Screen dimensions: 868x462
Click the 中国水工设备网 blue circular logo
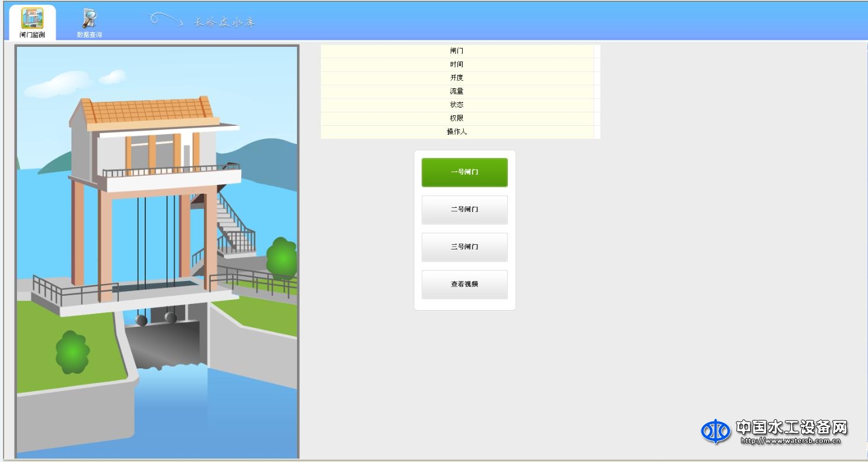[x=715, y=432]
